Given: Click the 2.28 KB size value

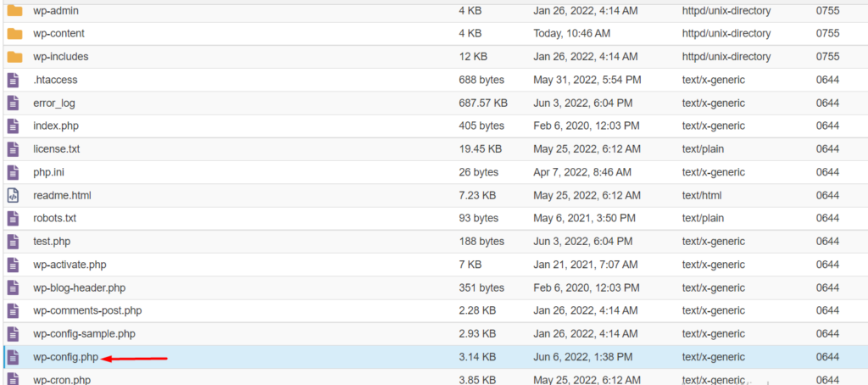Looking at the screenshot, I should (x=477, y=310).
